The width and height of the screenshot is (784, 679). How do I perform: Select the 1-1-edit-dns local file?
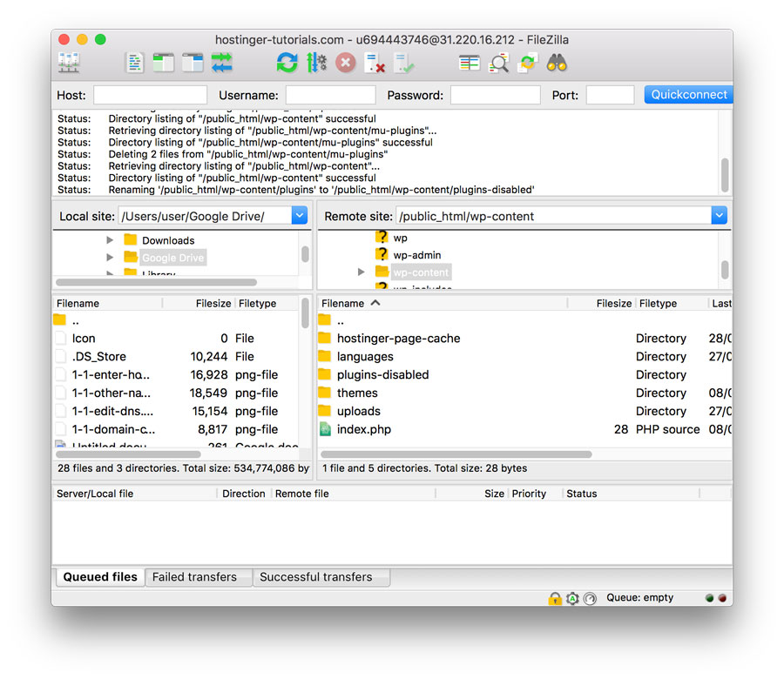click(x=176, y=411)
